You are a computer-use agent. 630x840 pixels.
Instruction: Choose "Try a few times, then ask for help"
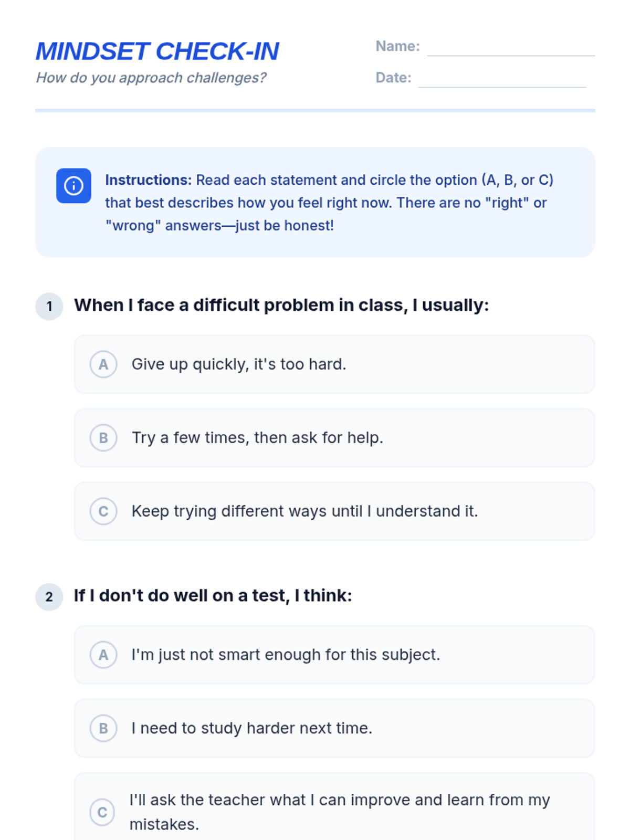(x=257, y=438)
